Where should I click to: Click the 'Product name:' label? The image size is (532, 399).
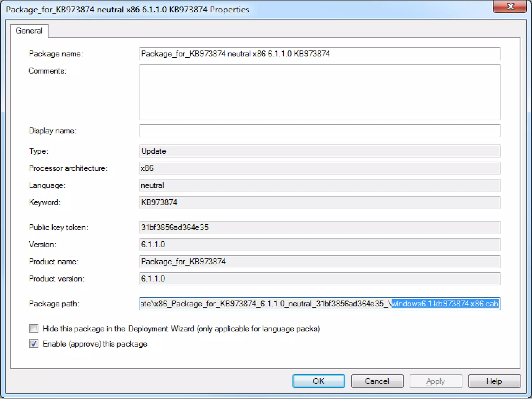[x=54, y=262]
